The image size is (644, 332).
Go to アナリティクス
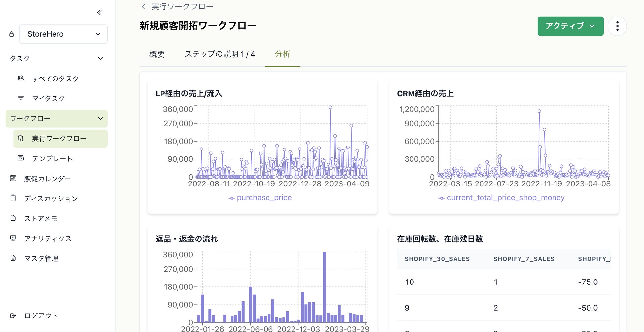[48, 238]
